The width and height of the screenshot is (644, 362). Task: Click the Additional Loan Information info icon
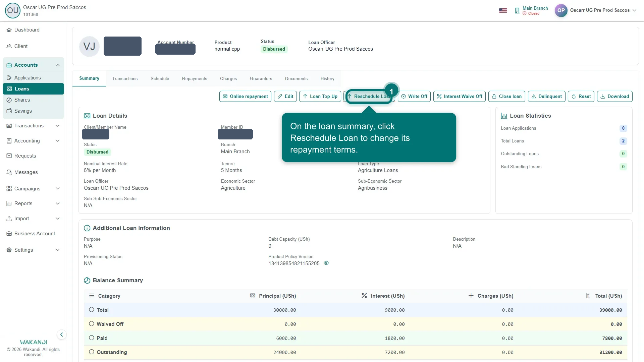[x=87, y=228]
